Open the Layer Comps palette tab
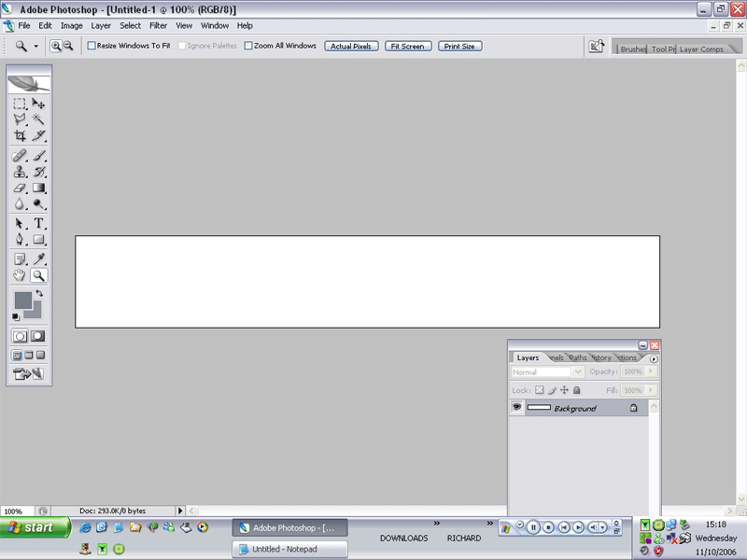 point(701,49)
